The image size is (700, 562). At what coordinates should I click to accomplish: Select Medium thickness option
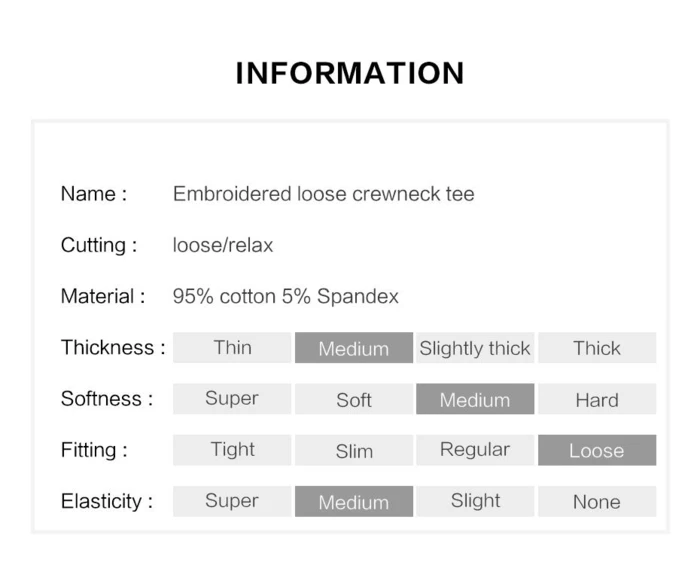point(354,347)
